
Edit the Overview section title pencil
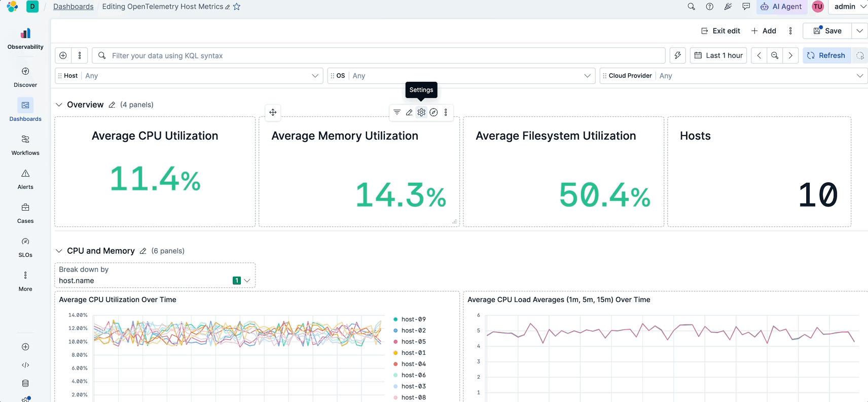(x=112, y=105)
